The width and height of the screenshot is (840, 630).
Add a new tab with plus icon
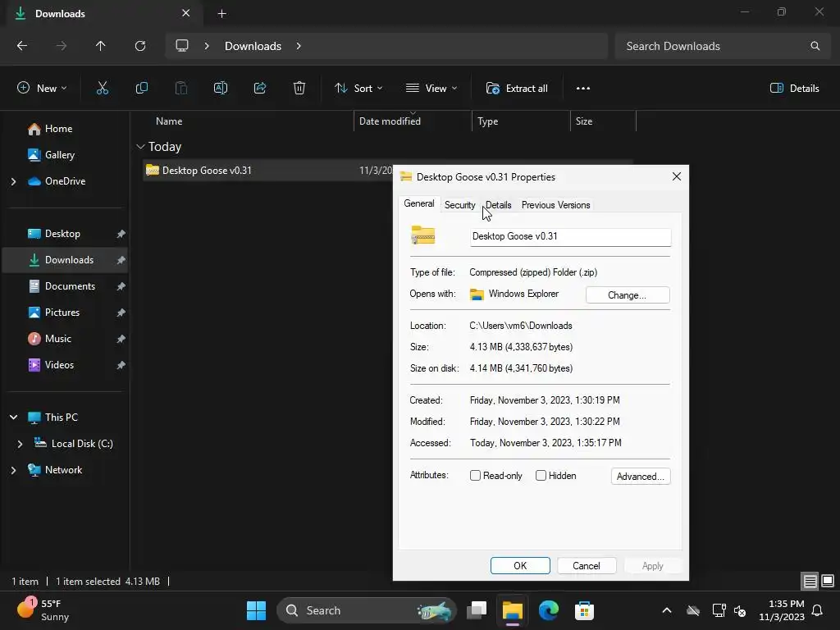click(x=221, y=14)
